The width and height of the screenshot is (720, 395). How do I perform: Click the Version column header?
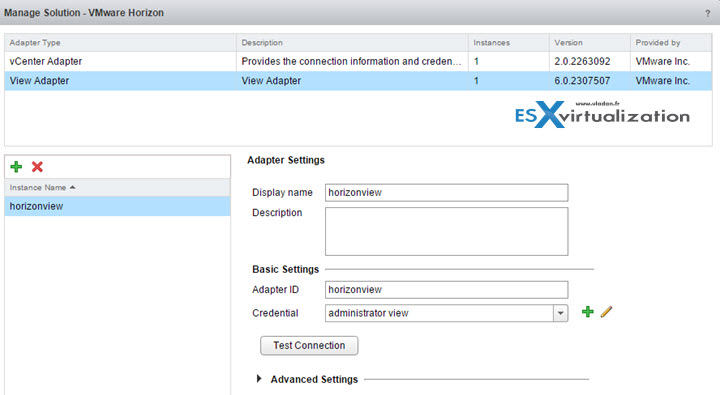[590, 43]
